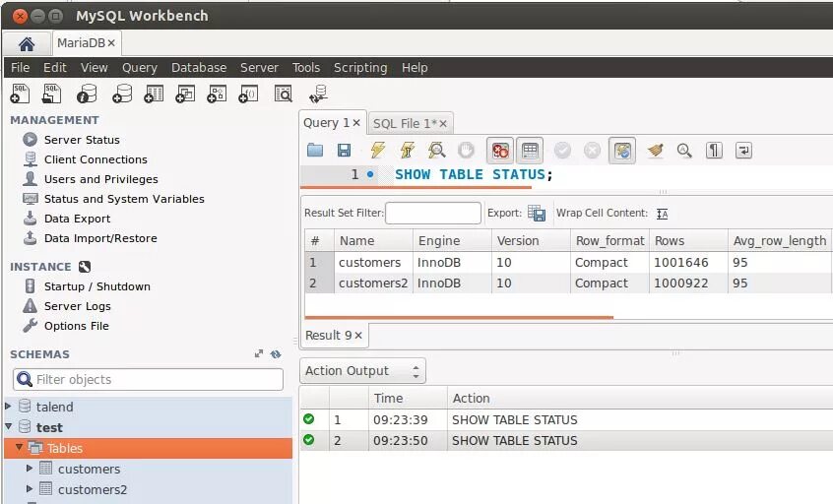Close the Result 9 tab
833x504 pixels.
[x=358, y=335]
